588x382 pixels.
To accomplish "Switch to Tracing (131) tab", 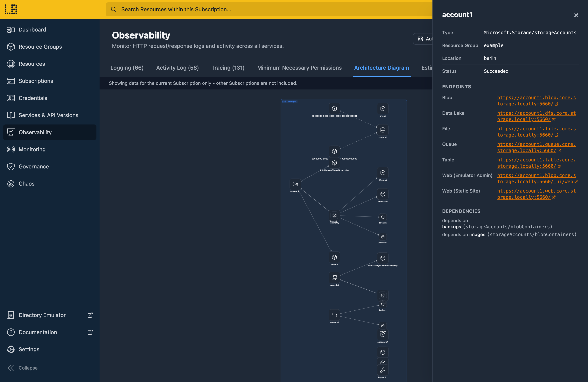I will pos(228,68).
